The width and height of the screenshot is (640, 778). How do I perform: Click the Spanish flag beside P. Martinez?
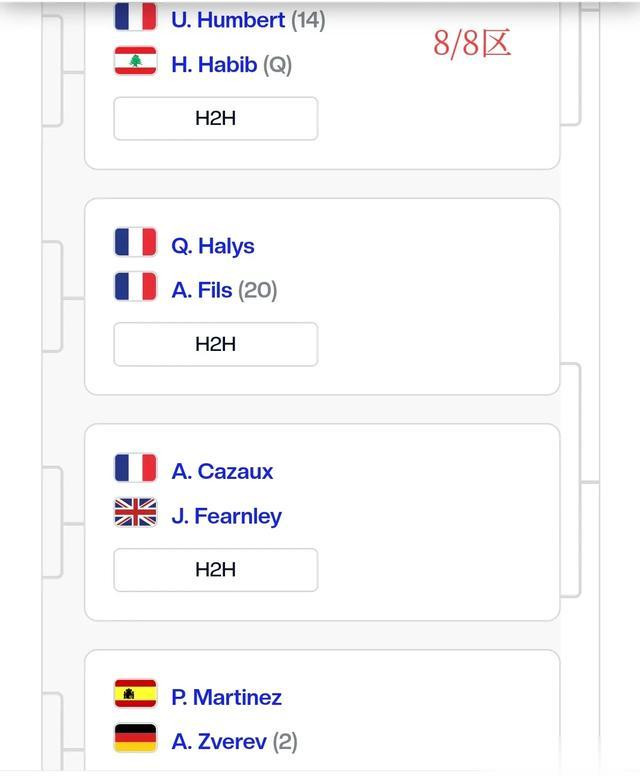(135, 694)
